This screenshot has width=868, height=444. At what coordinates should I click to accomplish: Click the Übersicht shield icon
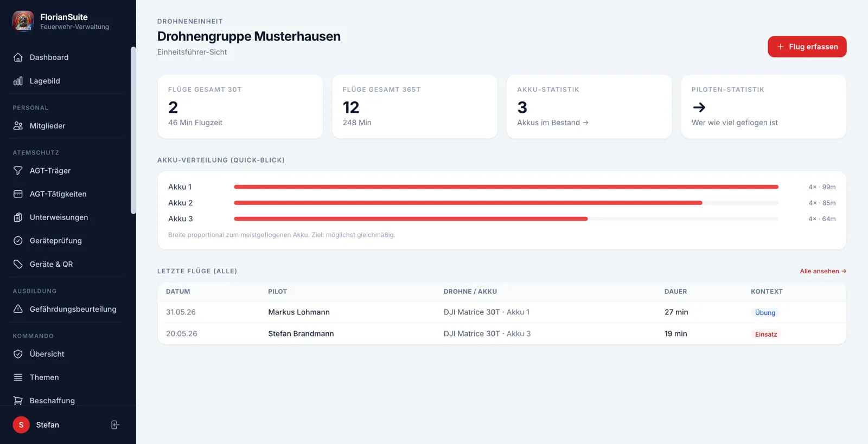[18, 354]
